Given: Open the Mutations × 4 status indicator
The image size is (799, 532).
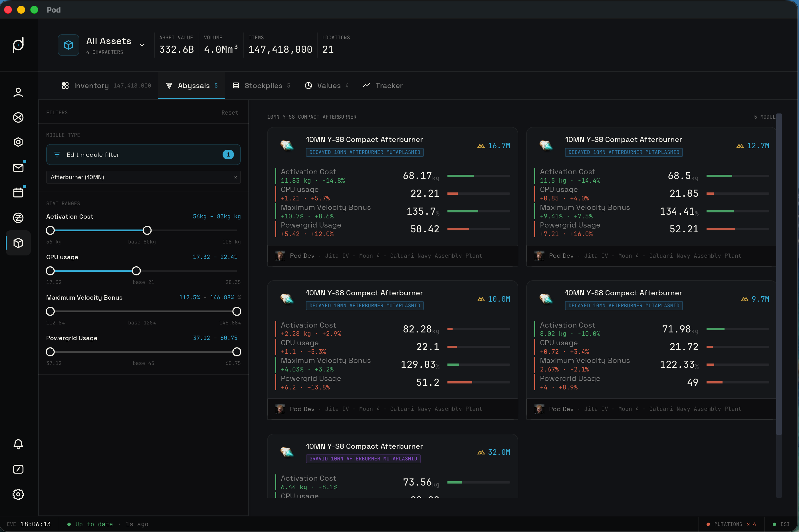Looking at the screenshot, I should (x=731, y=524).
